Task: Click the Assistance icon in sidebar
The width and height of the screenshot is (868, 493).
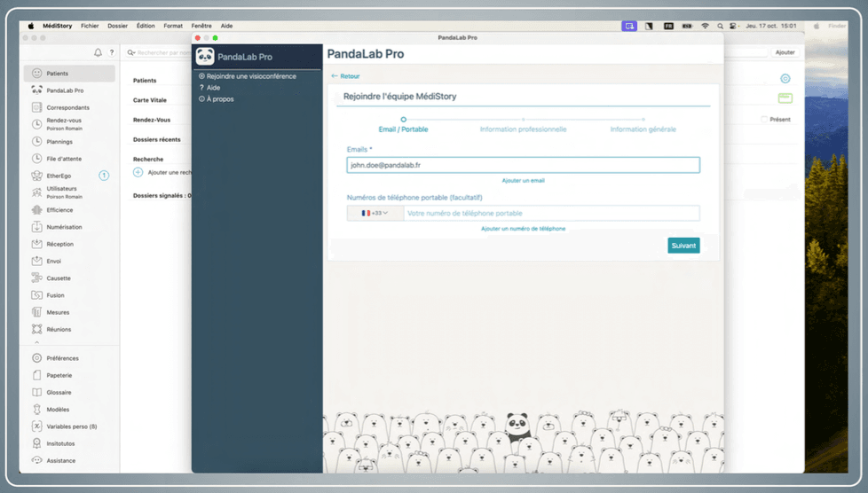Action: coord(36,460)
